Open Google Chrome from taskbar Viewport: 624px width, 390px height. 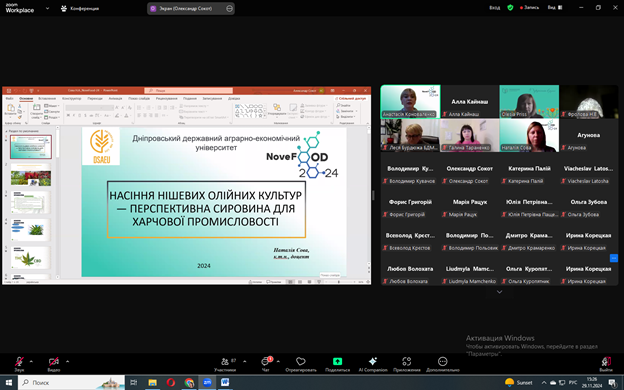click(189, 382)
